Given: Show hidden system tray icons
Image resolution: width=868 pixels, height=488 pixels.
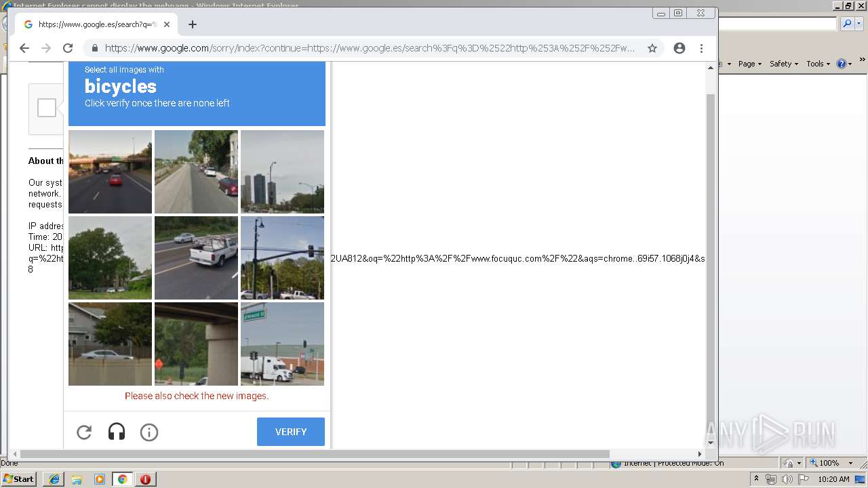Looking at the screenshot, I should 756,479.
